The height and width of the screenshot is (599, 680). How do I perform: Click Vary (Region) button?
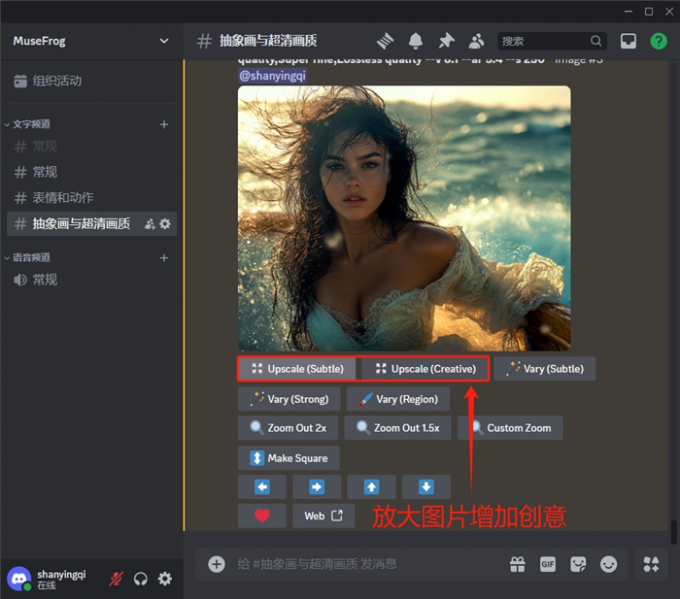pos(398,399)
